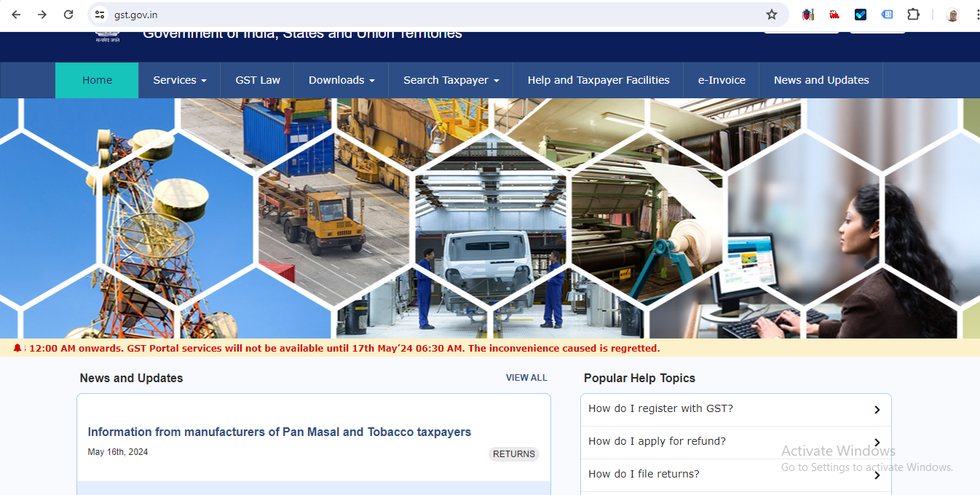Viewport: 980px width, 495px height.
Task: Bookmark this page with star icon
Action: tap(772, 15)
